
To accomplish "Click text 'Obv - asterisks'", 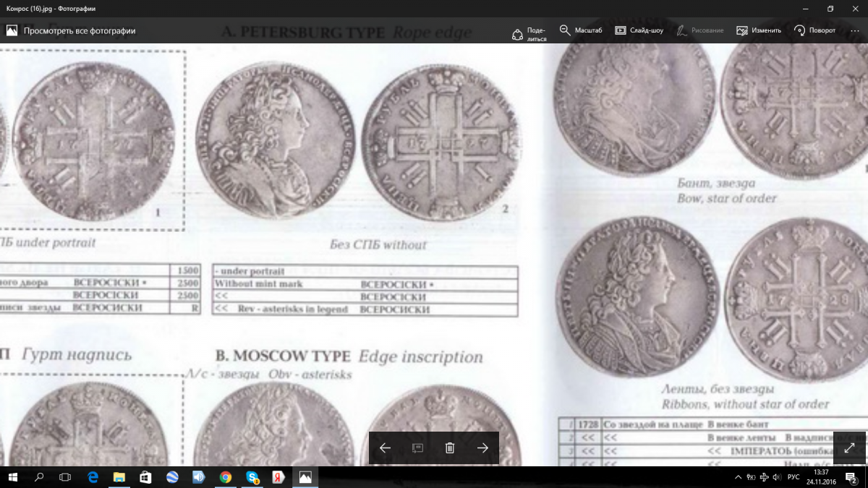I will tap(310, 374).
